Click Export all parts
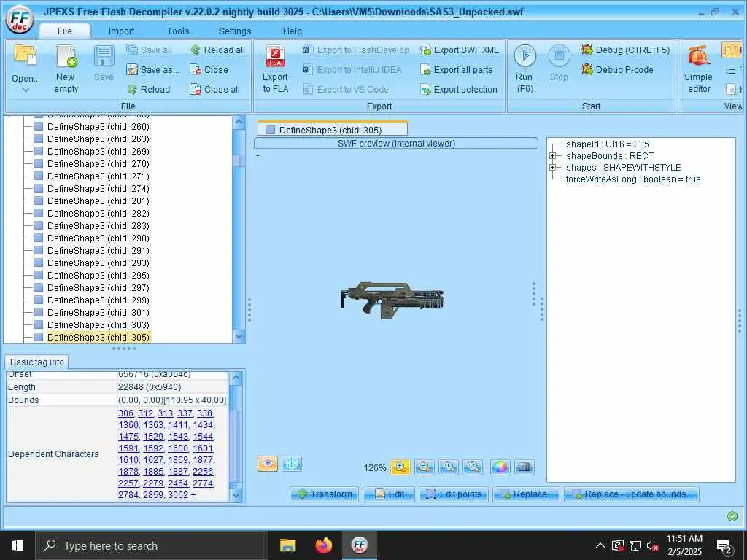The height and width of the screenshot is (560, 747). click(457, 69)
